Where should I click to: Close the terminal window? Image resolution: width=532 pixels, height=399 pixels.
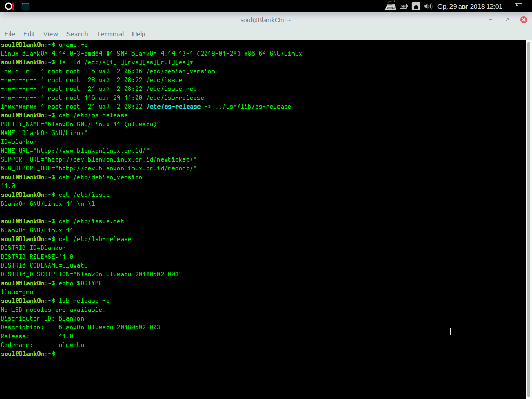coord(524,20)
